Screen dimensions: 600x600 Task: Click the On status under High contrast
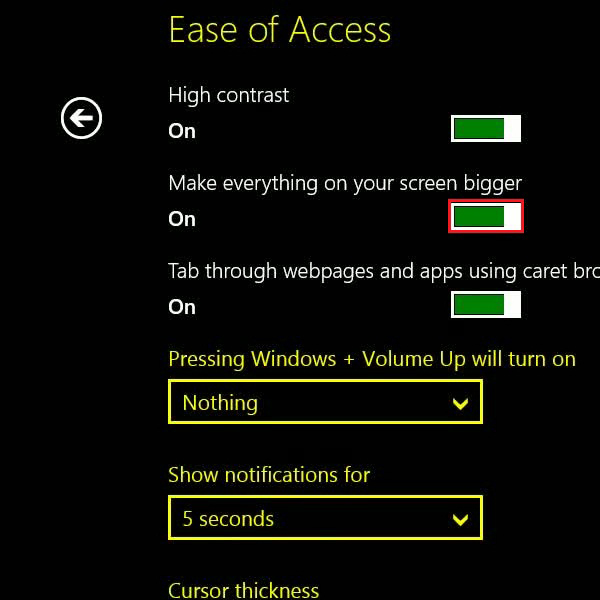(182, 131)
